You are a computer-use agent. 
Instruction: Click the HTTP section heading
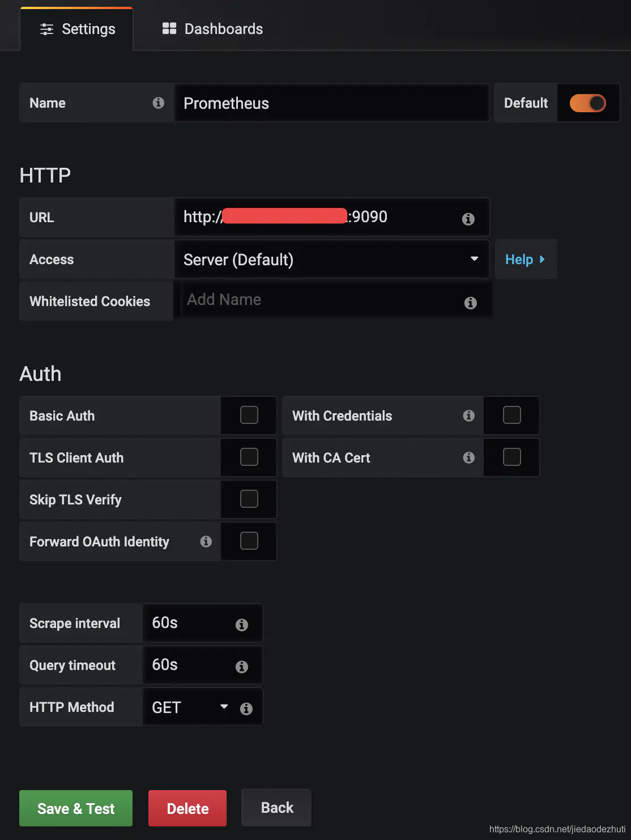(45, 176)
